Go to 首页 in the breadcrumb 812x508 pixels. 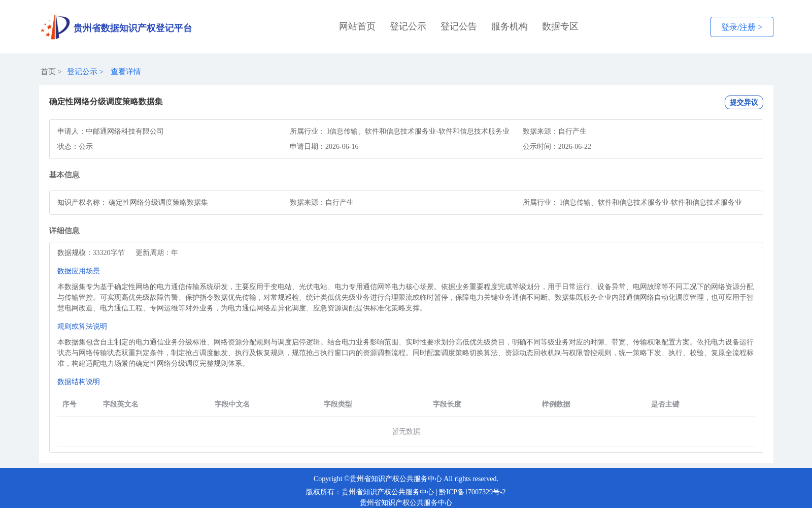48,72
